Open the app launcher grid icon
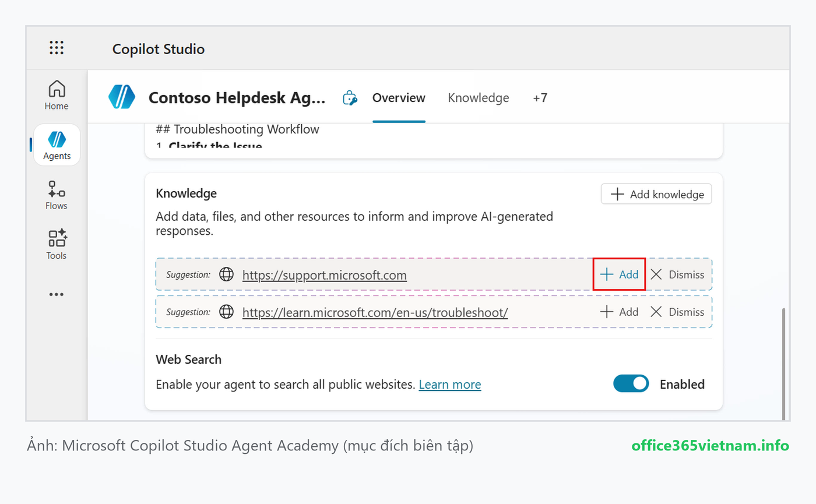816x504 pixels. pos(57,48)
